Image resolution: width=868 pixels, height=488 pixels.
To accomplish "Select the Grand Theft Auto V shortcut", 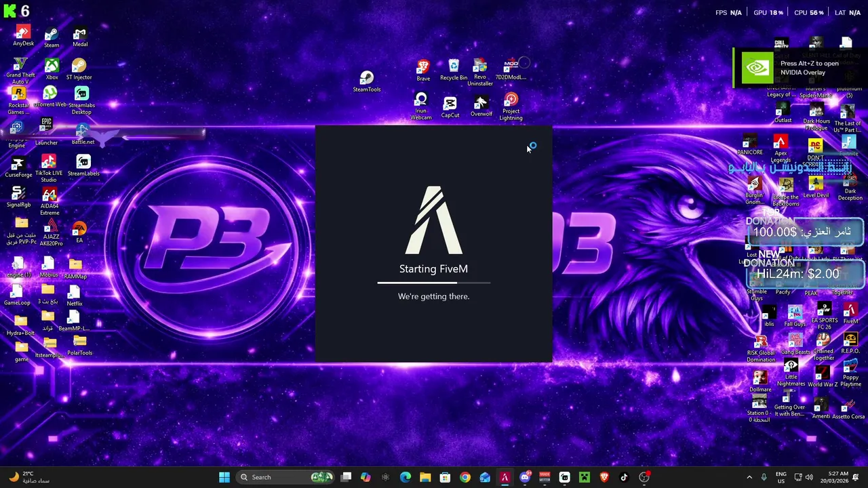I will pos(20,72).
